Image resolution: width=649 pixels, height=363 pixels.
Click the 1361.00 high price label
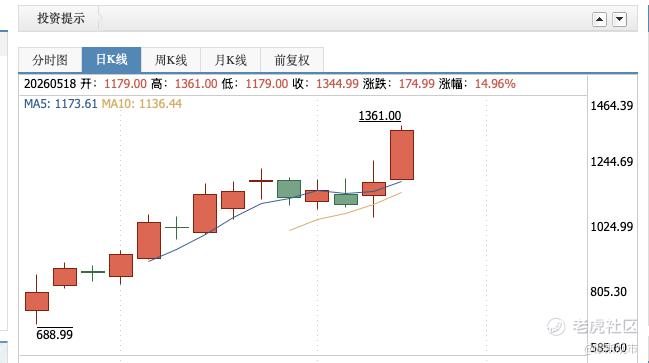pos(380,116)
